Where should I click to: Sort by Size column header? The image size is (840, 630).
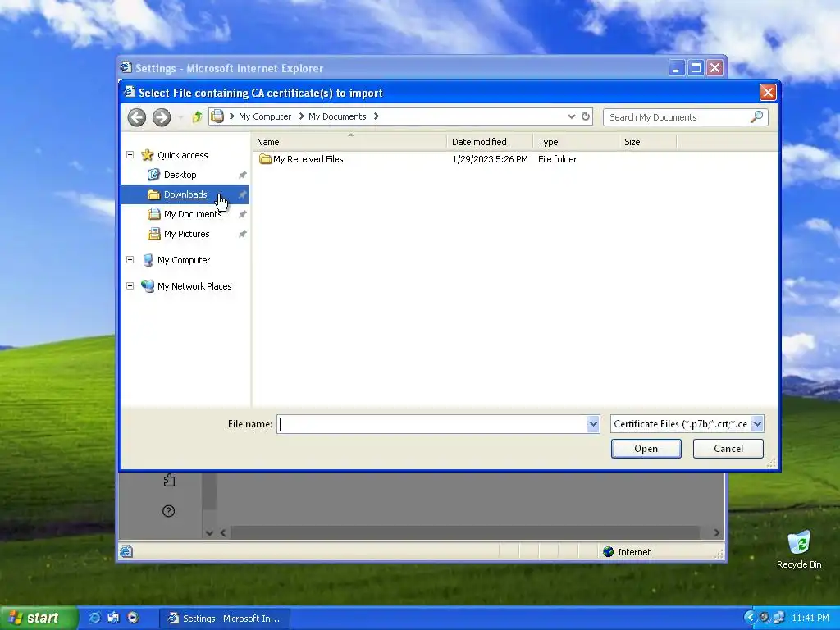tap(648, 142)
